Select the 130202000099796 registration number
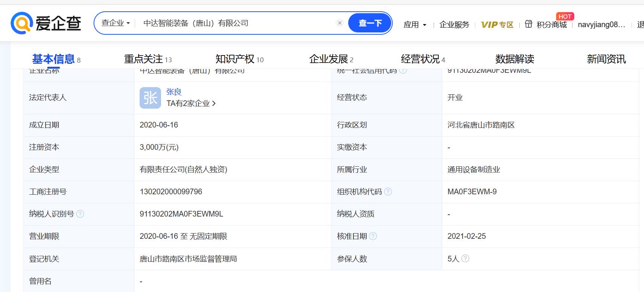The image size is (644, 292). coord(171,192)
